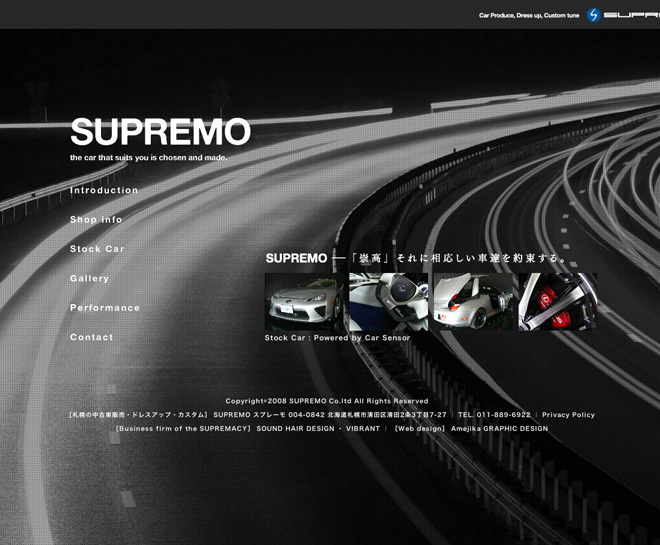Open the steering wheel interior thumbnail

tap(388, 302)
